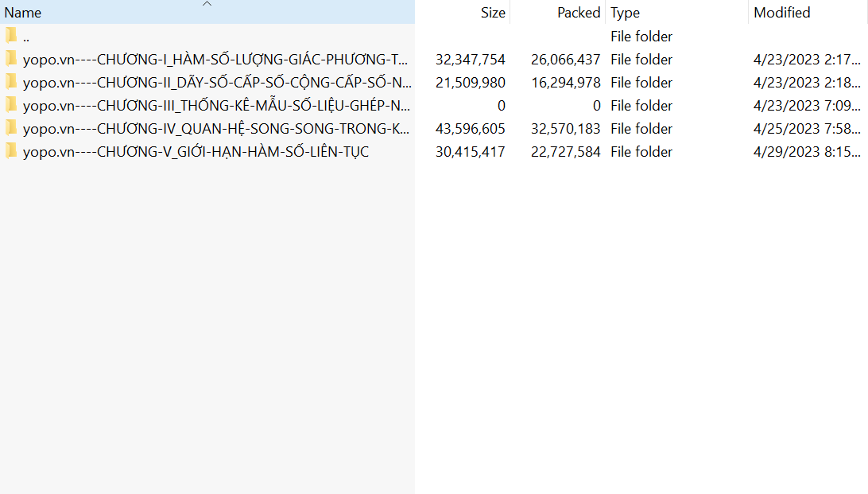Click the size value 43,596,605
Image resolution: width=868 pixels, height=494 pixels.
click(x=470, y=129)
